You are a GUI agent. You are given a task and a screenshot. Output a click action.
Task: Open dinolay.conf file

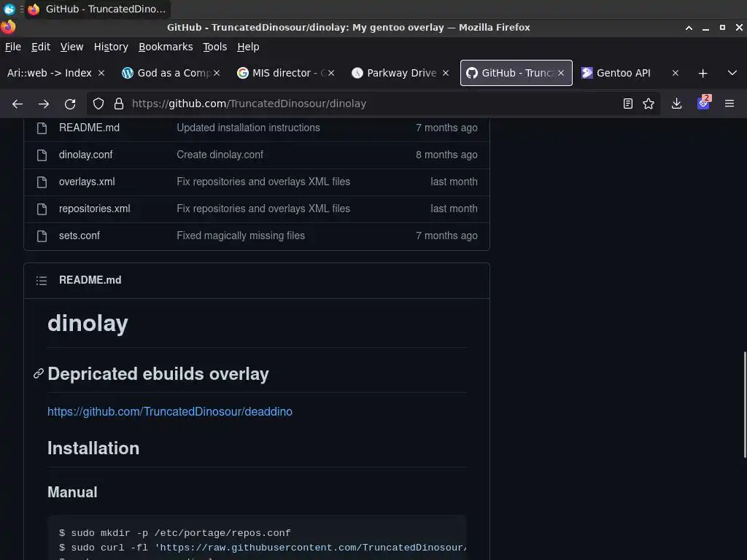(x=86, y=155)
